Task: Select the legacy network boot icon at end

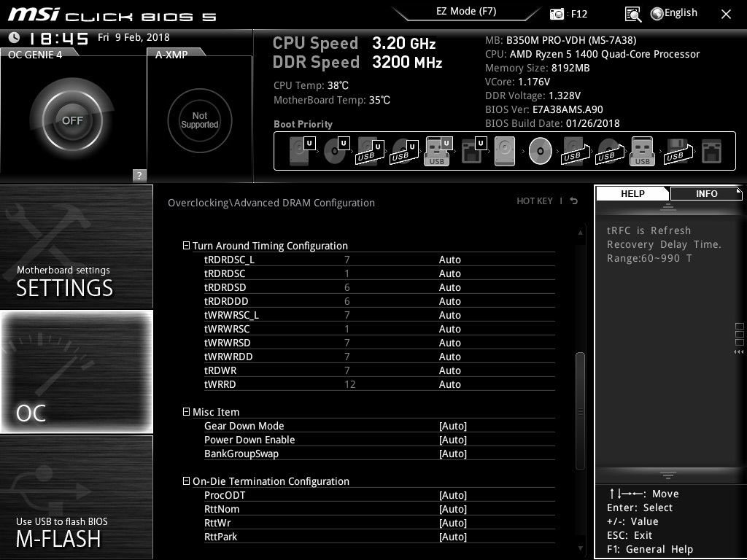Action: point(712,152)
